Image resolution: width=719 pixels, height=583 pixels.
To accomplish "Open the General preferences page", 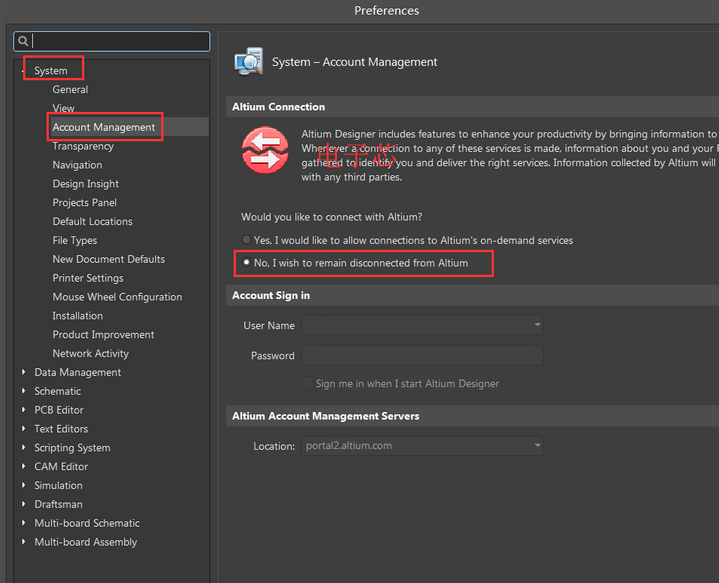I will click(70, 89).
